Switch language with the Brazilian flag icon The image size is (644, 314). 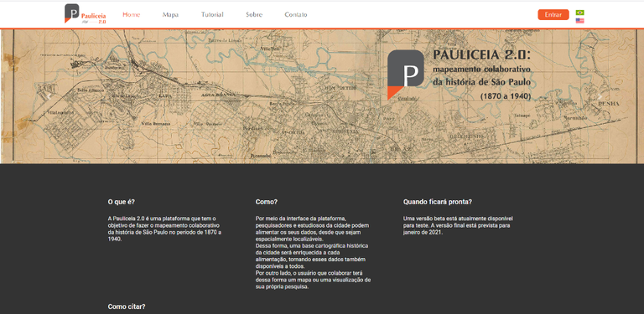point(580,13)
